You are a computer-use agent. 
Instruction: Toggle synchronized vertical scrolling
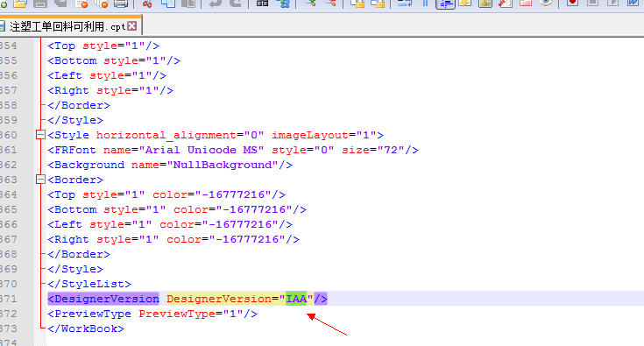[x=357, y=4]
